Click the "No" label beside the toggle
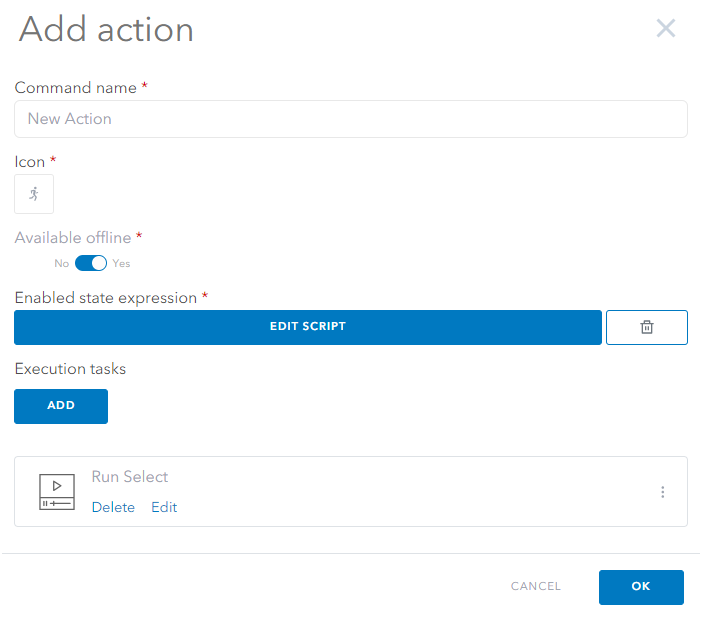 pos(62,264)
